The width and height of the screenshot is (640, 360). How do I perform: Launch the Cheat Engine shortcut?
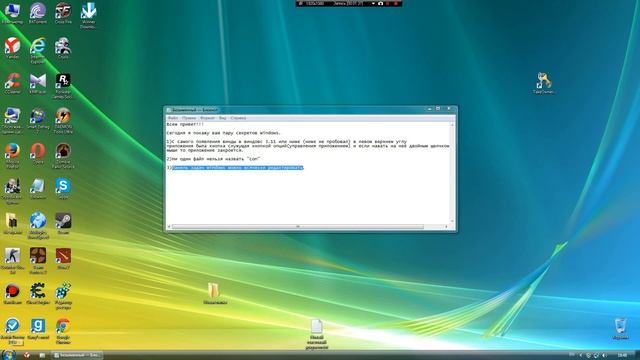point(38,293)
